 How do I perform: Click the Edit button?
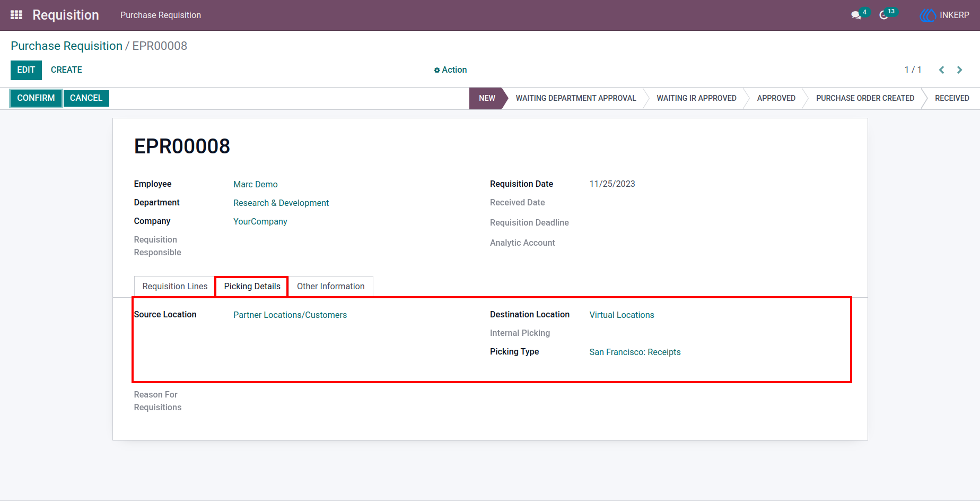(26, 70)
